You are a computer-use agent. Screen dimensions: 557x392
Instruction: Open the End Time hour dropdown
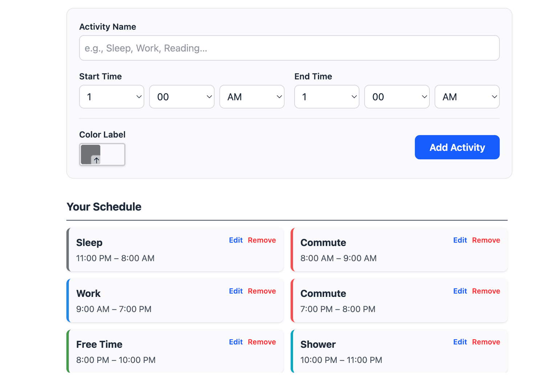click(x=326, y=97)
